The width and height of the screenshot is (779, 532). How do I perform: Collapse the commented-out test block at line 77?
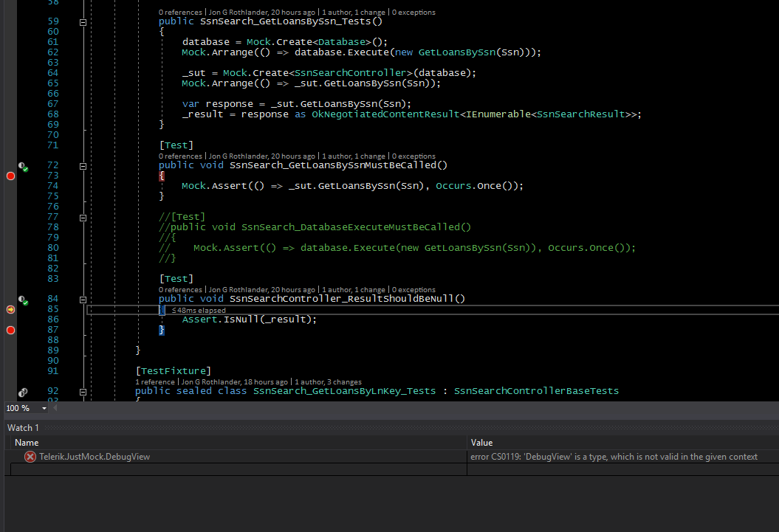pos(83,218)
